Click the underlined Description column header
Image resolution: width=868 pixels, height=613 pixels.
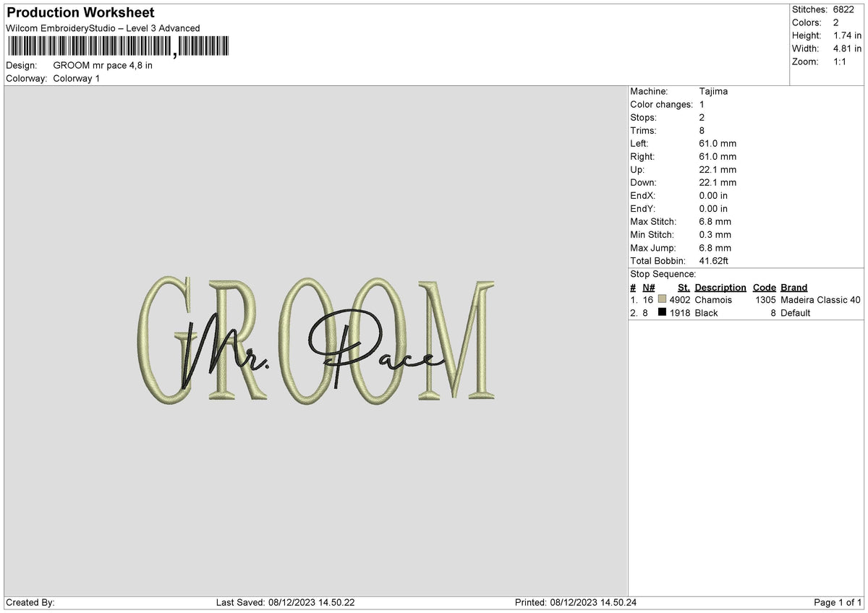720,287
